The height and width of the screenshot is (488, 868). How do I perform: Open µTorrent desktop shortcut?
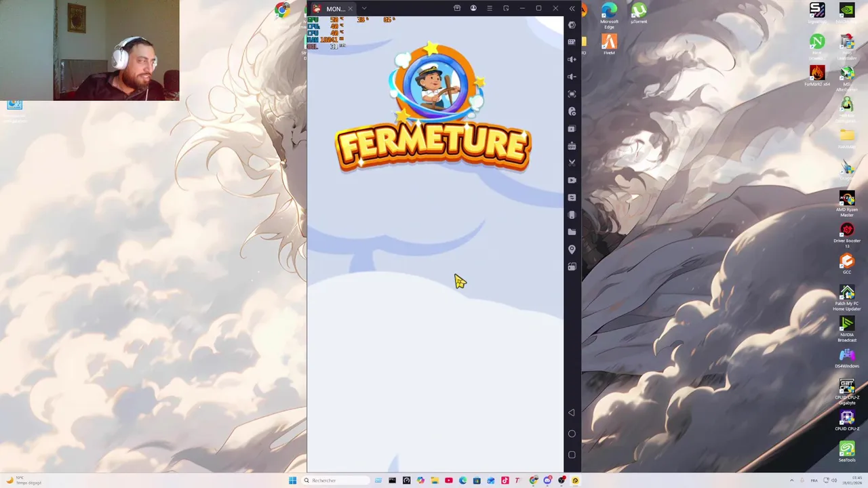point(638,13)
